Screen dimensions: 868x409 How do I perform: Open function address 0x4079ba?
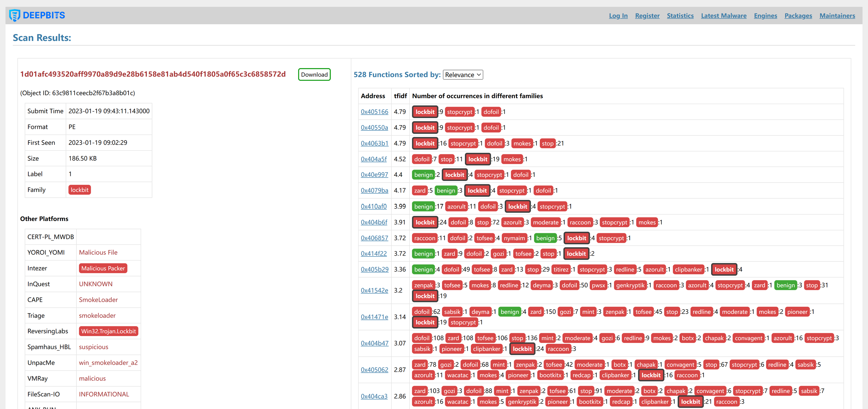pyautogui.click(x=374, y=190)
